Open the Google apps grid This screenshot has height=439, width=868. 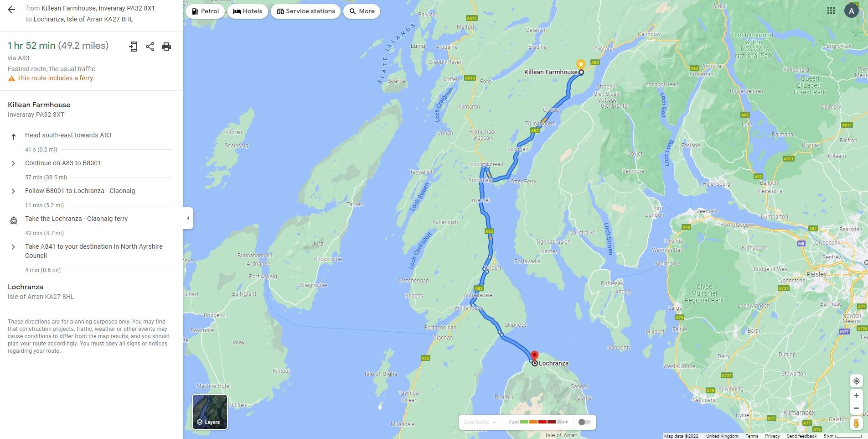coord(831,10)
